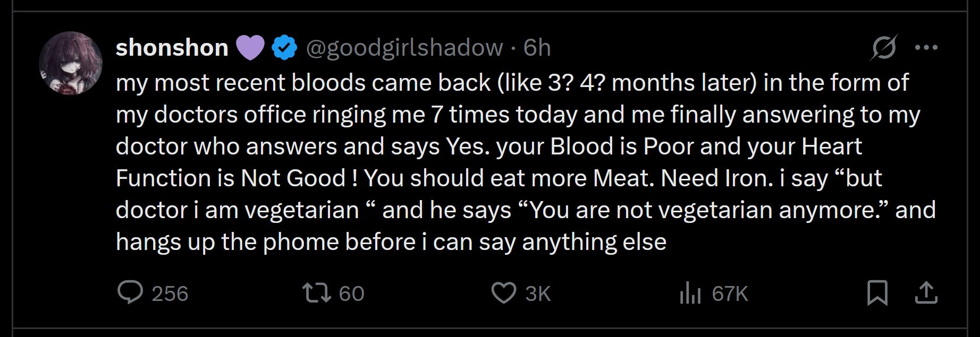The height and width of the screenshot is (337, 980).
Task: Open the @goodgirlshadow handle link
Action: (404, 48)
